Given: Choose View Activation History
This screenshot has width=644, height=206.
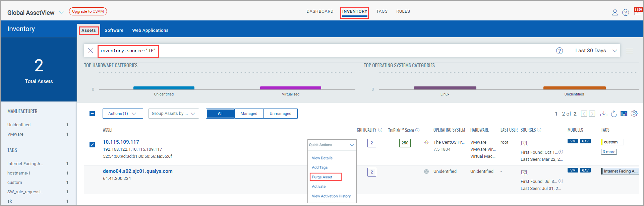Looking at the screenshot, I should point(331,196).
